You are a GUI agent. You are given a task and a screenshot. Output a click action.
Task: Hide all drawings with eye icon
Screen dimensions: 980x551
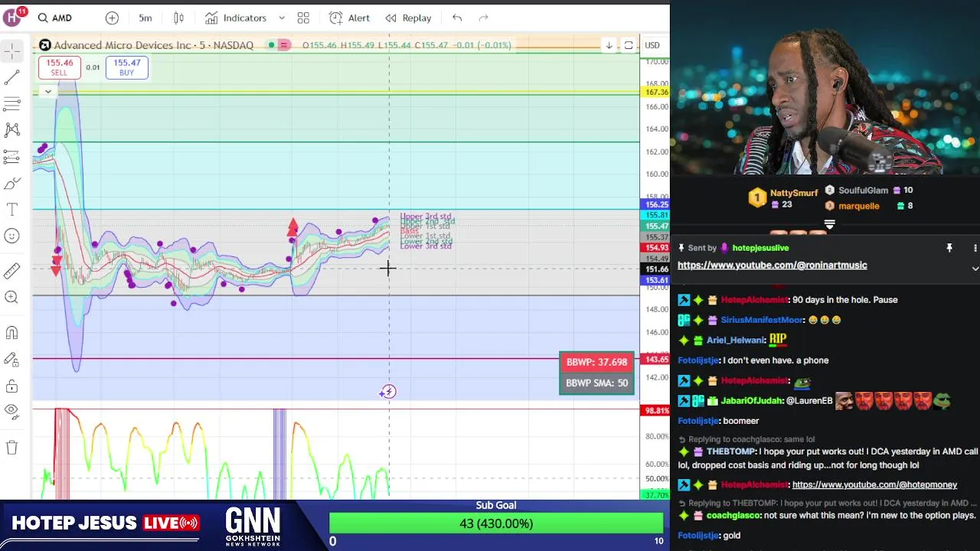tap(11, 412)
